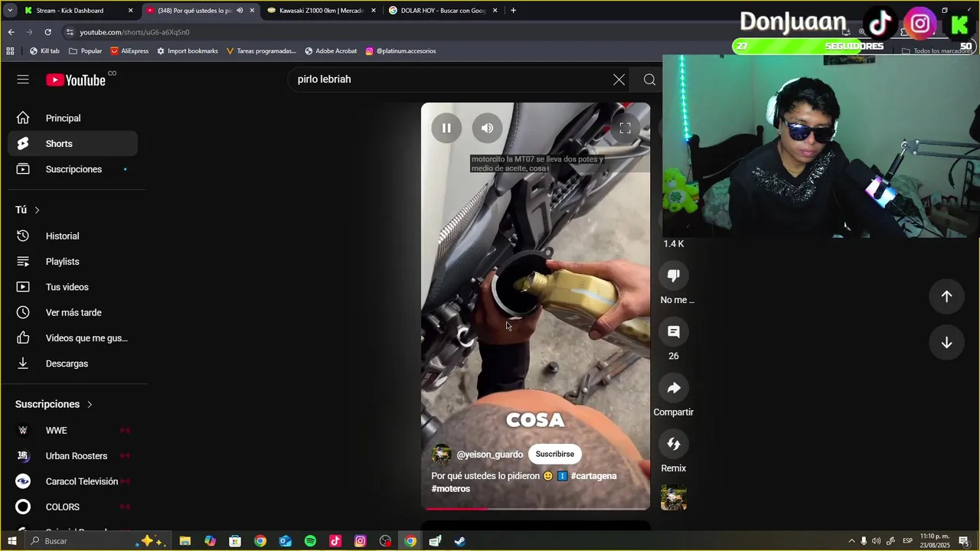Open the taskbar clock showing 11:10 p. m.
980x551 pixels.
[936, 541]
